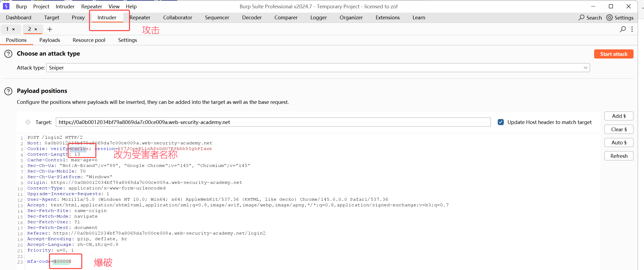Click the Accept-Language header line
Screen dimensions: 644x270
point(73,245)
